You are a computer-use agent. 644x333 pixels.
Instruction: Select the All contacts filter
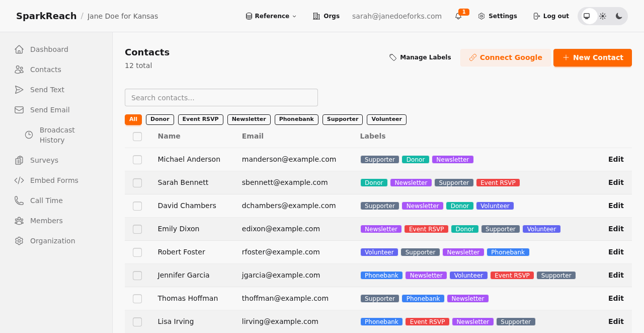click(x=133, y=119)
